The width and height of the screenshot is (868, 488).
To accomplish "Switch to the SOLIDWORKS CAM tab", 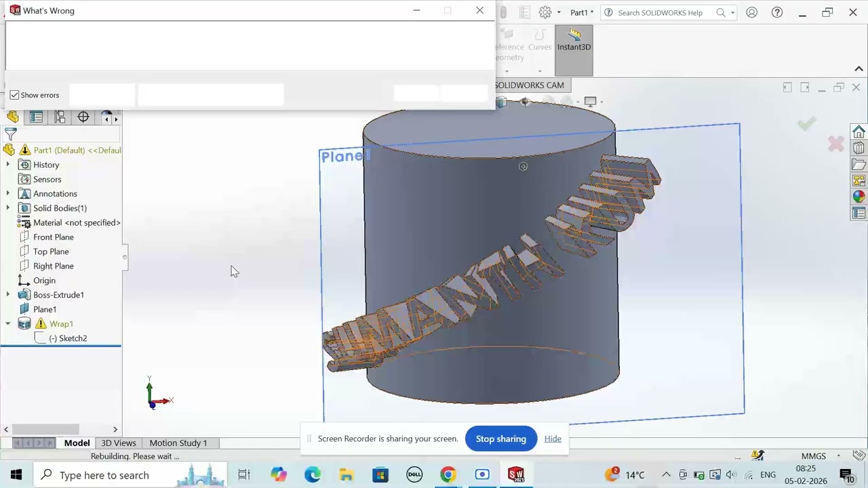I will 529,85.
